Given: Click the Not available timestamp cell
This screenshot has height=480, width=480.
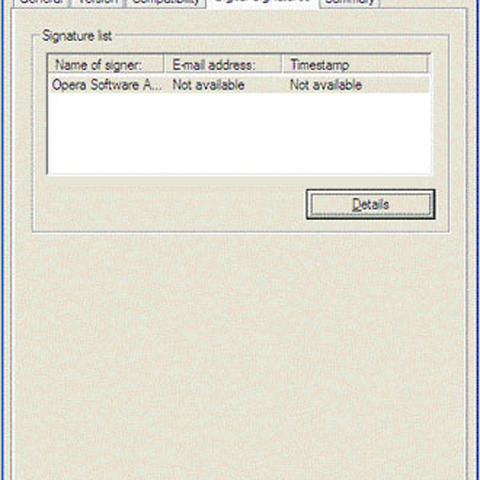Looking at the screenshot, I should point(326,85).
